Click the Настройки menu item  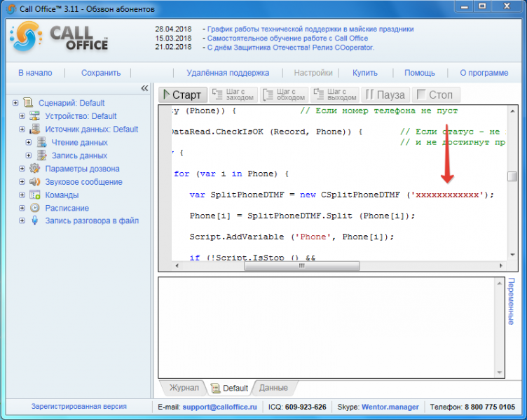pyautogui.click(x=313, y=73)
